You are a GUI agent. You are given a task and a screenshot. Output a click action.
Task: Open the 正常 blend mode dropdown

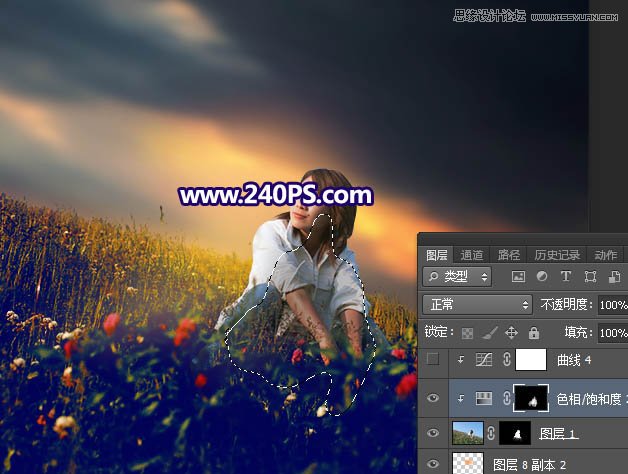[477, 305]
